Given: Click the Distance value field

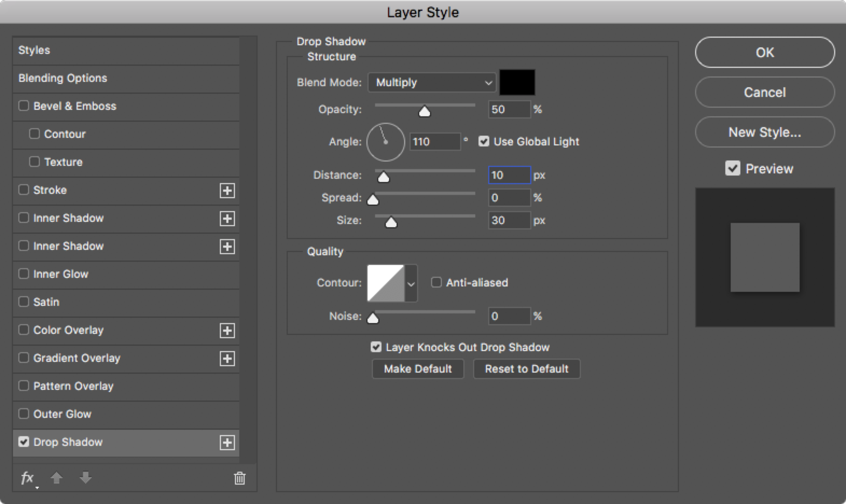Looking at the screenshot, I should pyautogui.click(x=509, y=175).
